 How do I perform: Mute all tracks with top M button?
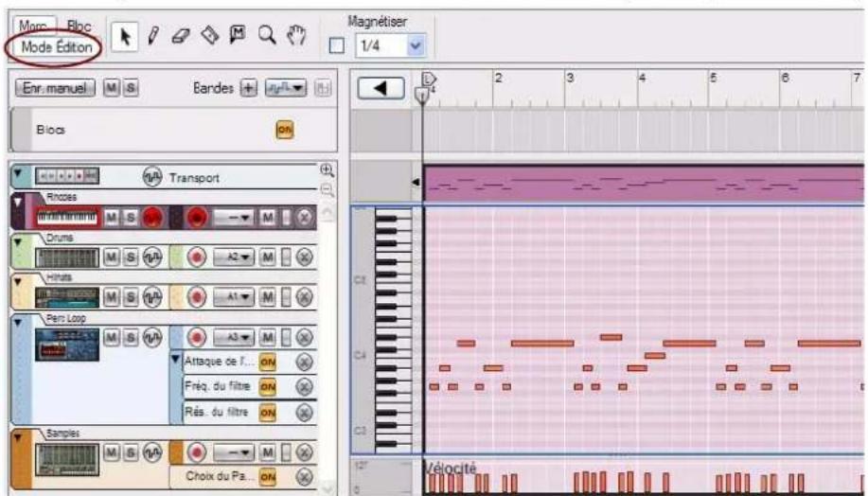(x=112, y=88)
